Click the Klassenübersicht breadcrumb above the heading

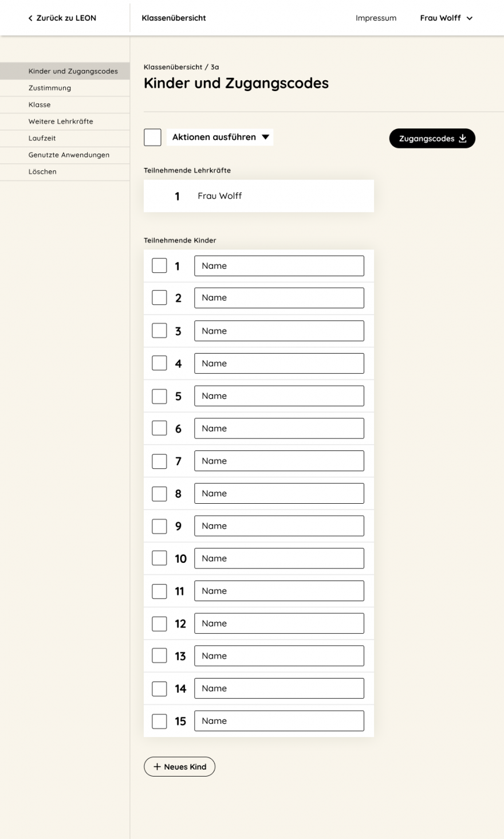(x=173, y=67)
